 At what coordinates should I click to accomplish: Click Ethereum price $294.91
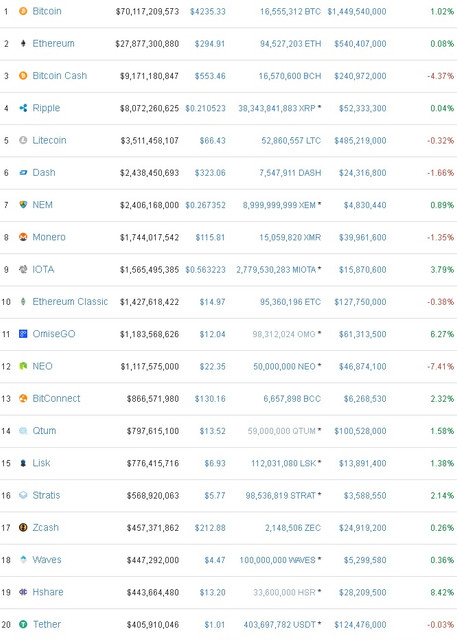[210, 44]
